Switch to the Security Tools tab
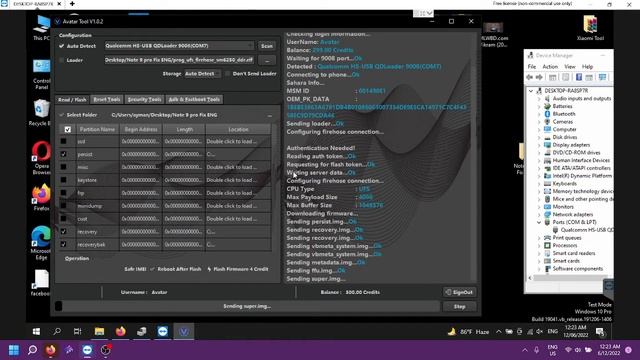The width and height of the screenshot is (640, 360). click(x=144, y=100)
